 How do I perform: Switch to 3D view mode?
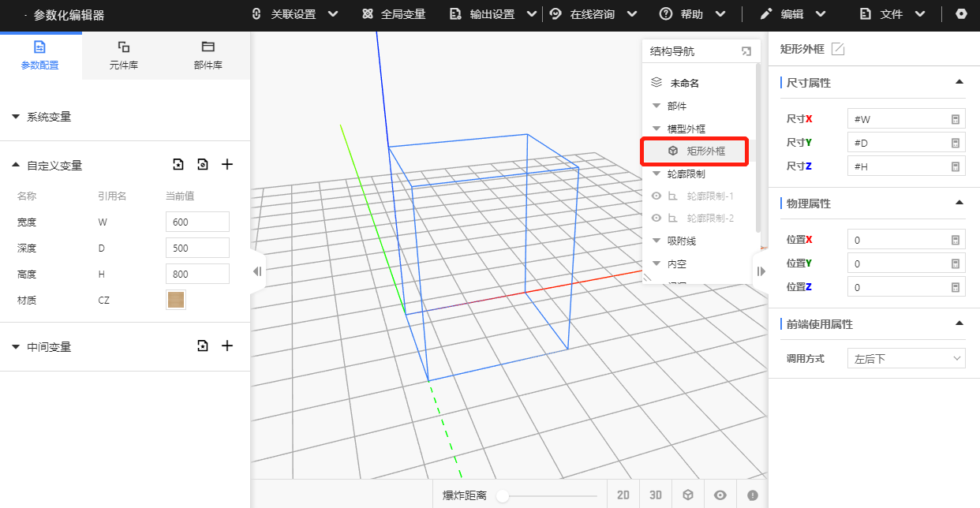click(656, 495)
